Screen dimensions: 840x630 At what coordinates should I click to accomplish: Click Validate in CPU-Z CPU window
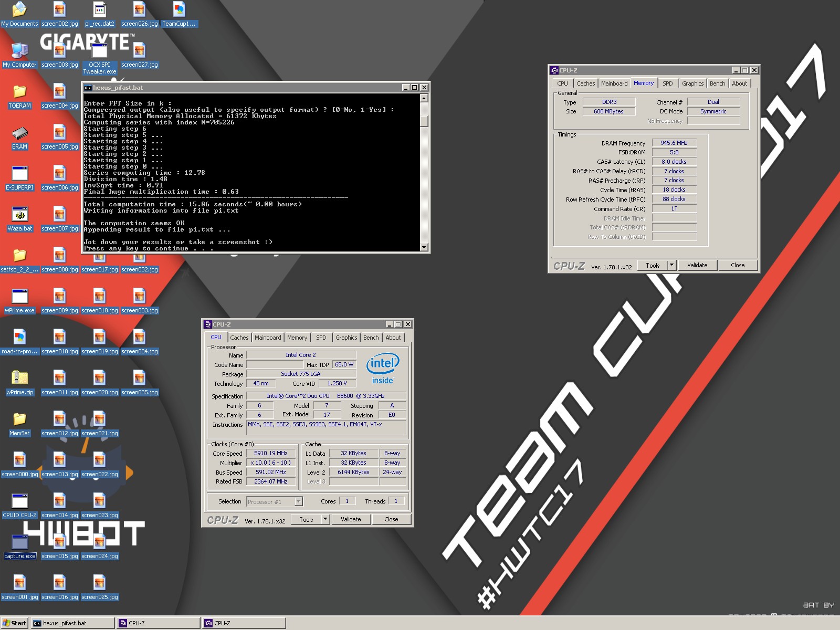(x=351, y=519)
